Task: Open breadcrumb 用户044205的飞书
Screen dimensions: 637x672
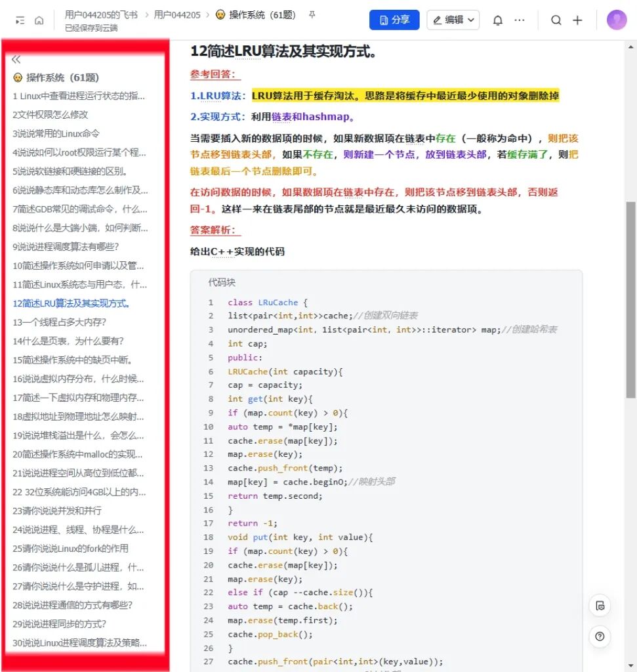Action: click(101, 15)
